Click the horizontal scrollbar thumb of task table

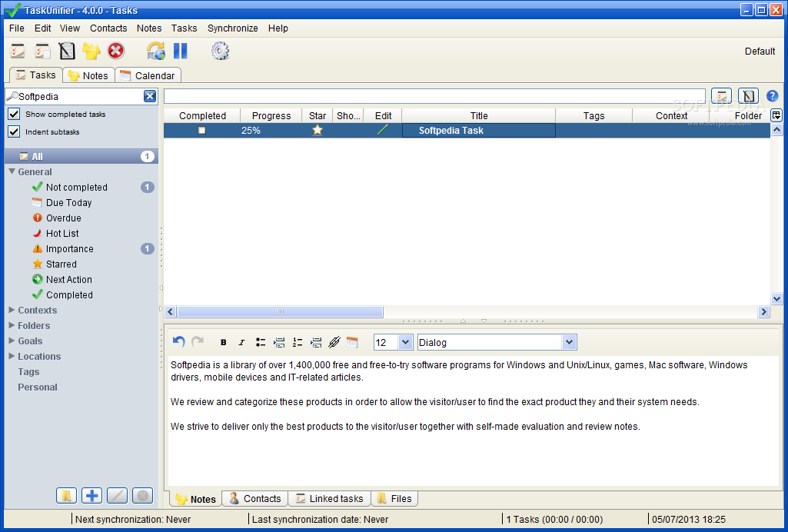coord(281,312)
